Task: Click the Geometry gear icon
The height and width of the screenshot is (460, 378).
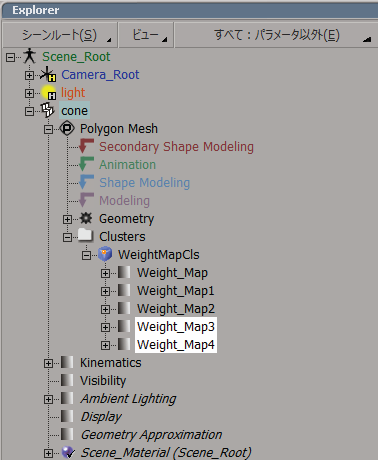Action: pyautogui.click(x=86, y=218)
